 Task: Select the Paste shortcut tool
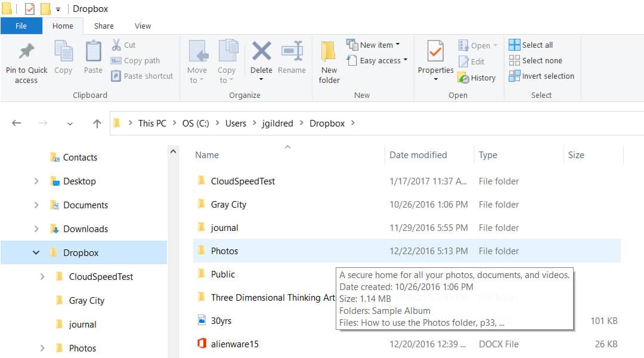[143, 76]
